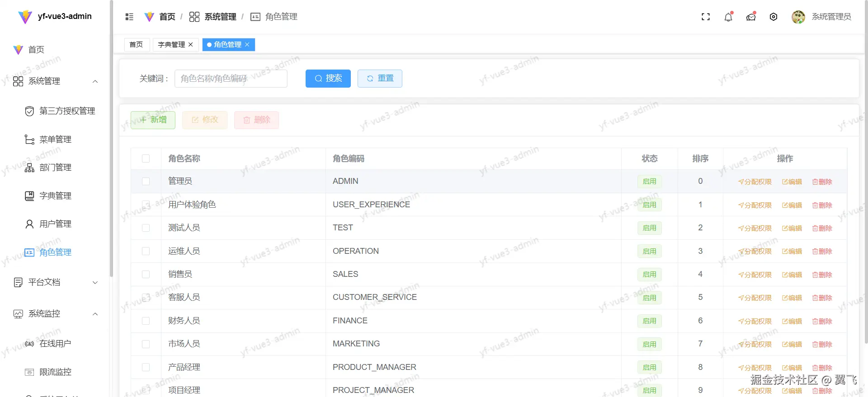This screenshot has width=868, height=397.
Task: Check the 销售员 row checkbox
Action: pos(146,274)
